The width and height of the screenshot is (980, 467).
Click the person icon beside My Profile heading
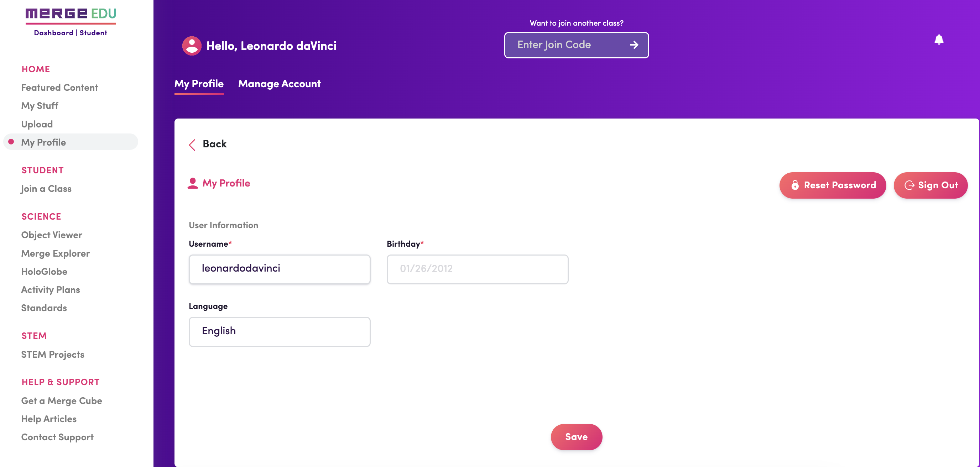(193, 183)
